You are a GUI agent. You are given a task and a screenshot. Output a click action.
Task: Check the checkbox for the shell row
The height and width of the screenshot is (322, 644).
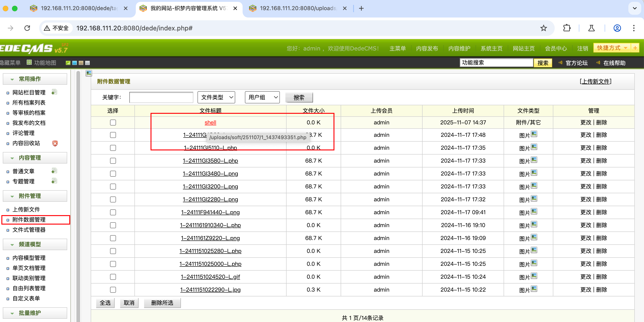113,122
